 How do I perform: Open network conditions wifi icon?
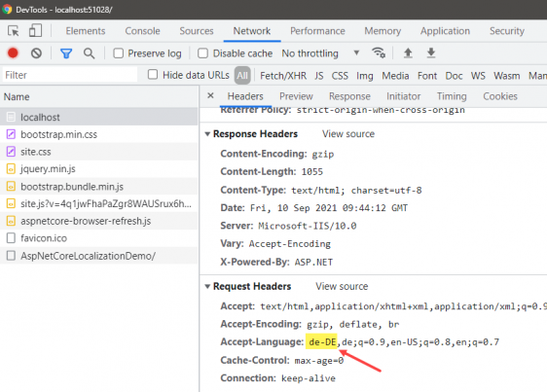pos(379,53)
